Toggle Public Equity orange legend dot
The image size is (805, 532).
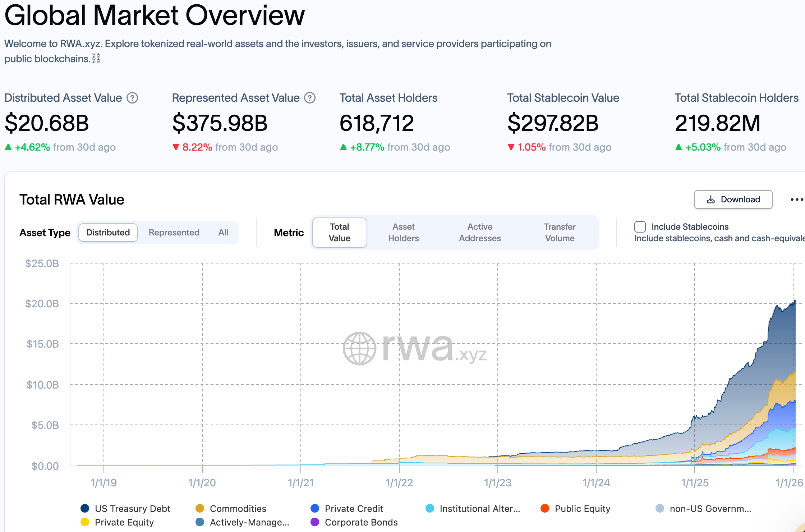coord(545,508)
